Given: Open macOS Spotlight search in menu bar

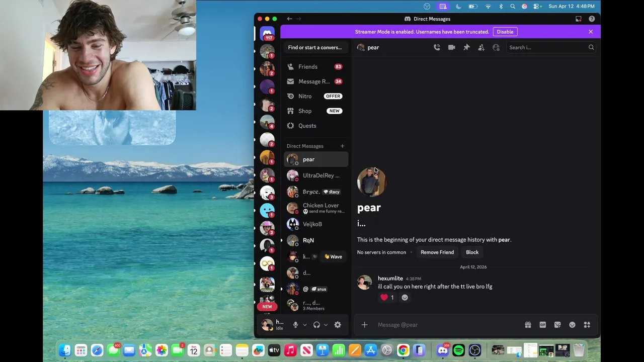Looking at the screenshot, I should [513, 6].
